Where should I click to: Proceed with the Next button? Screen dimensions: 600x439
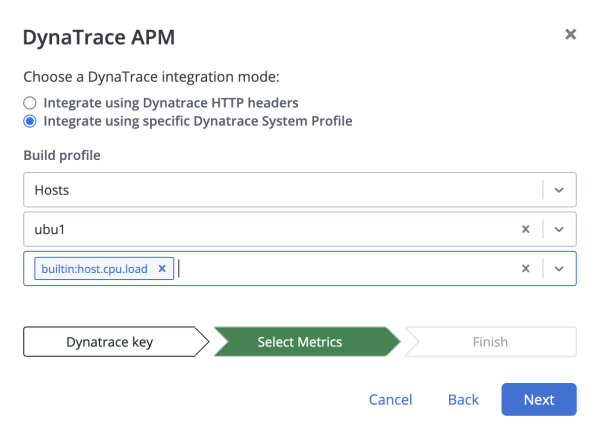(x=539, y=399)
